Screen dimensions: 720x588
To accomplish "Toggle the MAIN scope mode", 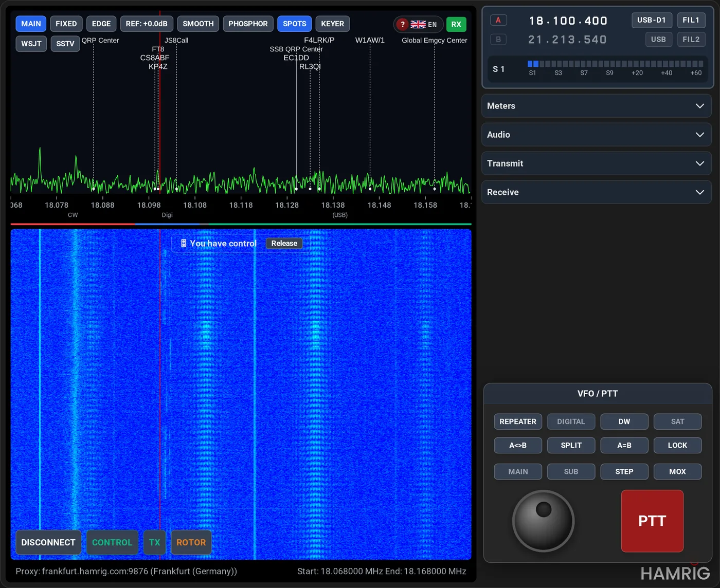I will (31, 24).
